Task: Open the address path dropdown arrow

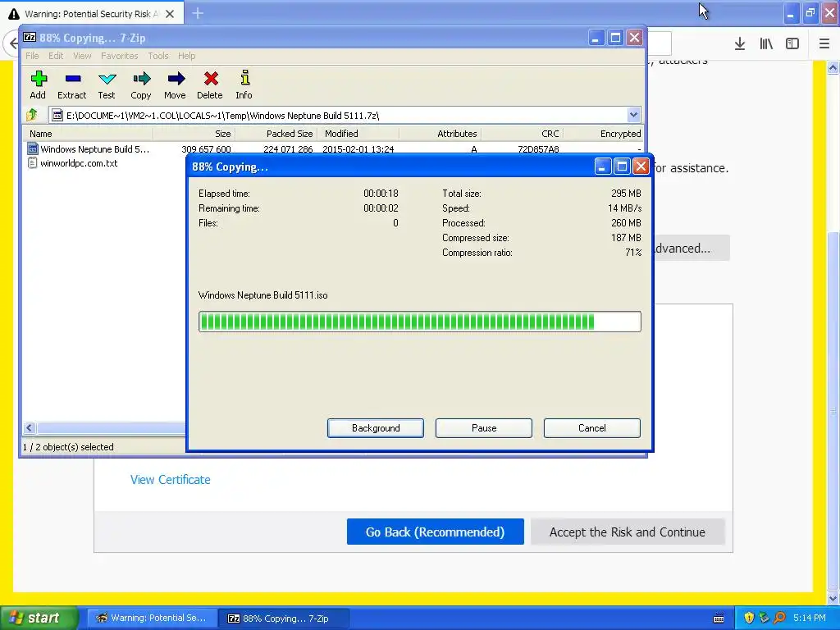Action: point(633,115)
